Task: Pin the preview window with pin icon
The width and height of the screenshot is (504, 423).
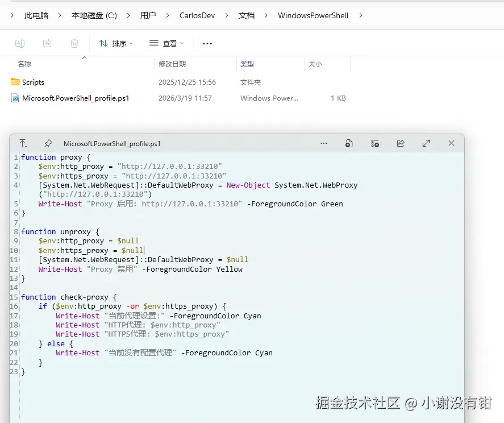Action: point(48,143)
